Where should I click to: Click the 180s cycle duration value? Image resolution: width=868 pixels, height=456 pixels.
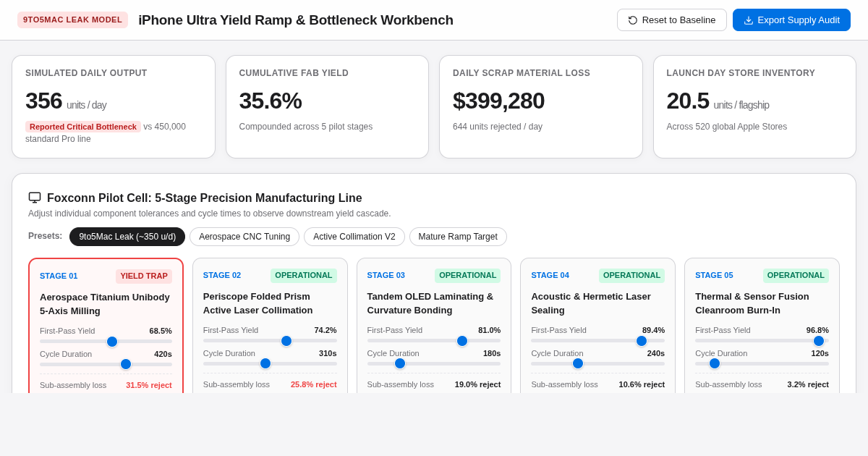pyautogui.click(x=492, y=353)
